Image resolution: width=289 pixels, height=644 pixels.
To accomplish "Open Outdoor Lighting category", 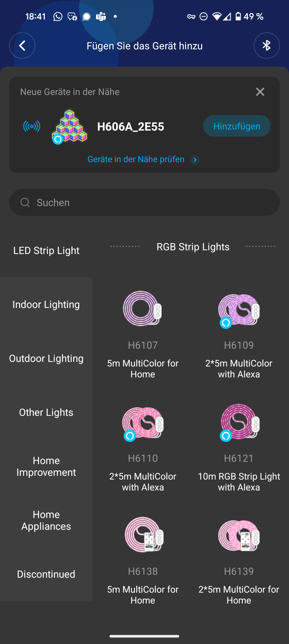I will pyautogui.click(x=46, y=358).
